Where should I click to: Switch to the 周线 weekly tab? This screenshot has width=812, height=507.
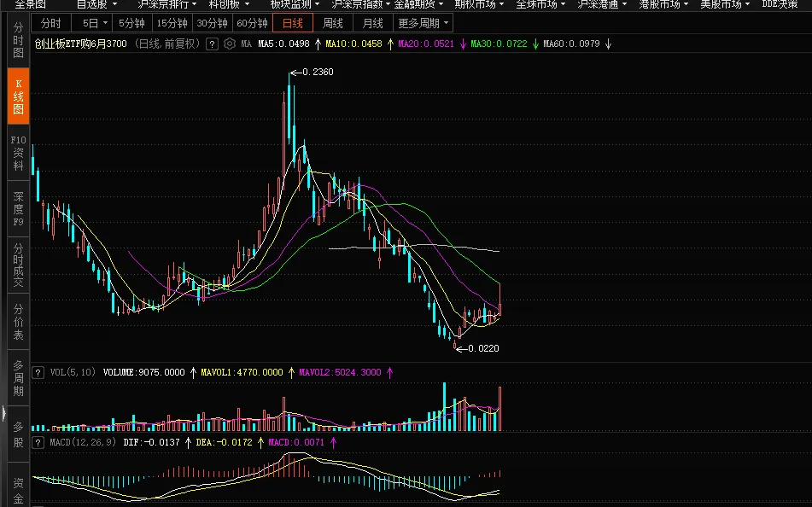(x=332, y=23)
